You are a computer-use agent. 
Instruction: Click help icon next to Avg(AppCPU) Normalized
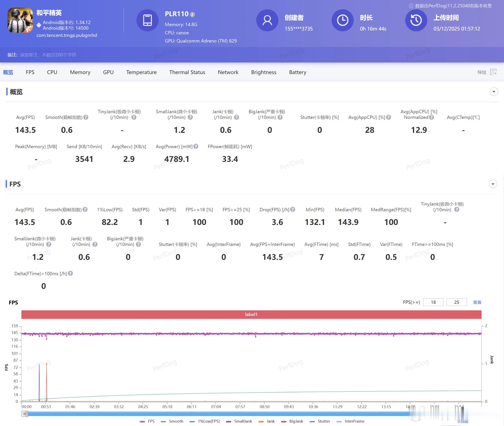[x=431, y=117]
